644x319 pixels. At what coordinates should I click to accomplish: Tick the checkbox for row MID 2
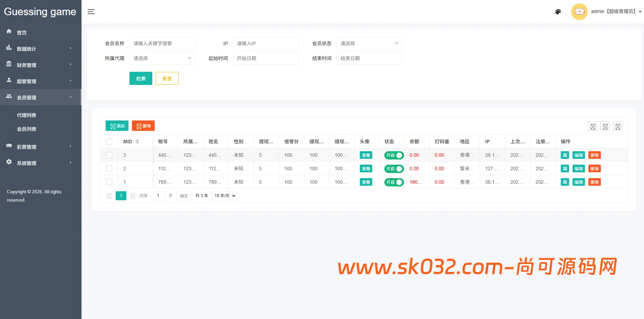coord(109,168)
